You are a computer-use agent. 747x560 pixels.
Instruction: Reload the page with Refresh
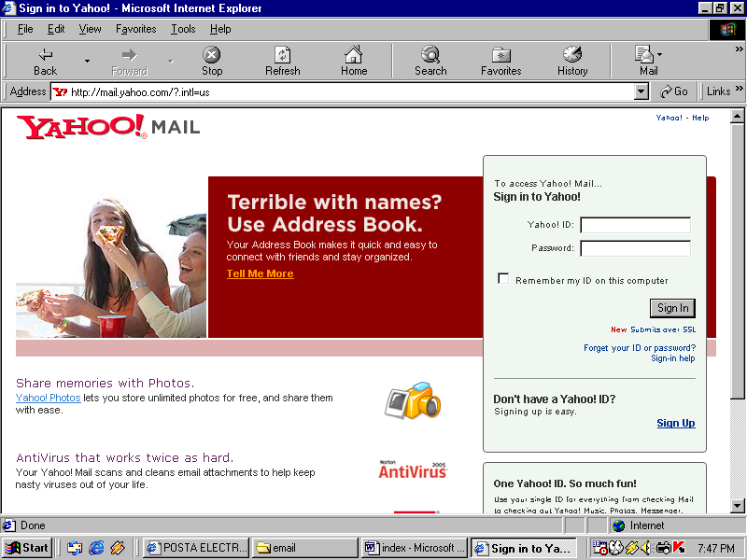[x=283, y=61]
